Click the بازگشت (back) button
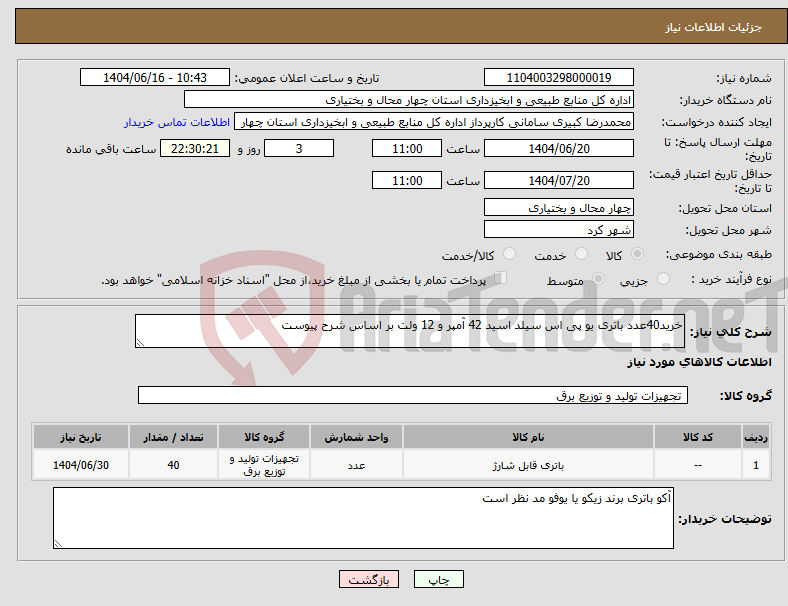Viewport: 788px width, 606px height. coord(369,579)
